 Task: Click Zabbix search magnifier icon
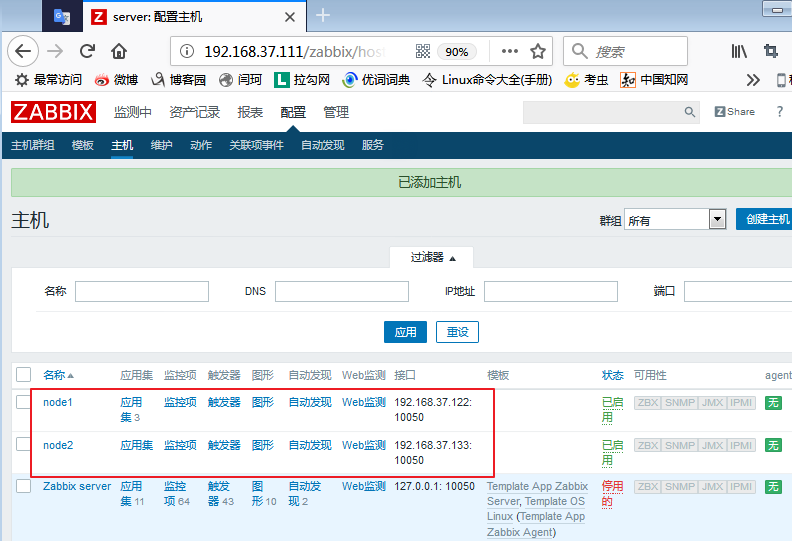(689, 112)
